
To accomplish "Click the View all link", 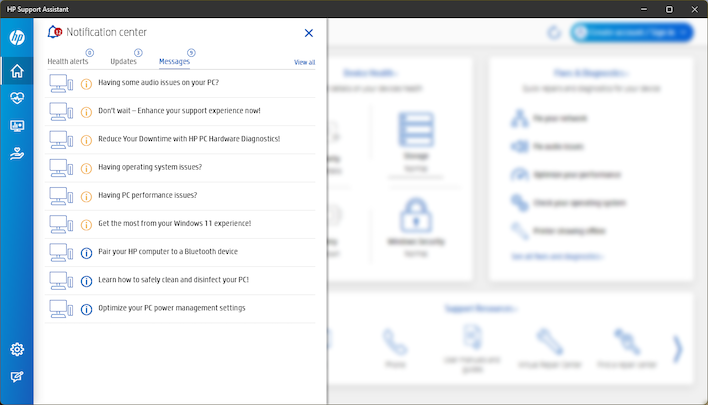I will tap(304, 62).
